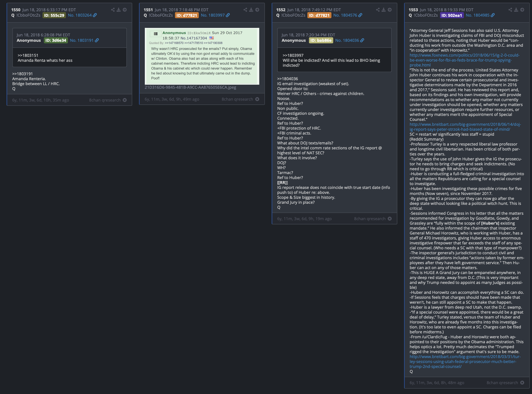Open post number link No. 1804985
This screenshot has width=532, height=394.
478,15
